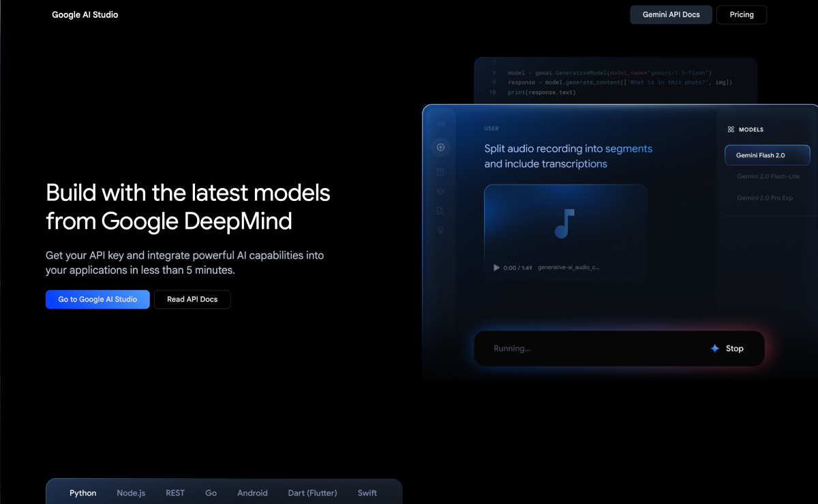Click the music note icon in audio card
Viewport: 818px width, 504px height.
[564, 223]
